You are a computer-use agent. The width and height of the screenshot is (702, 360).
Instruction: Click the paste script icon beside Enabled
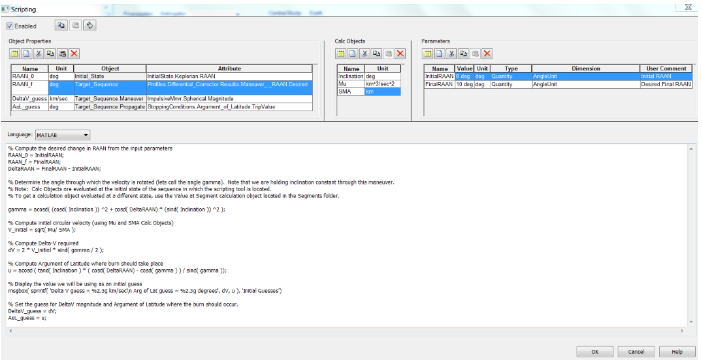coord(76,26)
